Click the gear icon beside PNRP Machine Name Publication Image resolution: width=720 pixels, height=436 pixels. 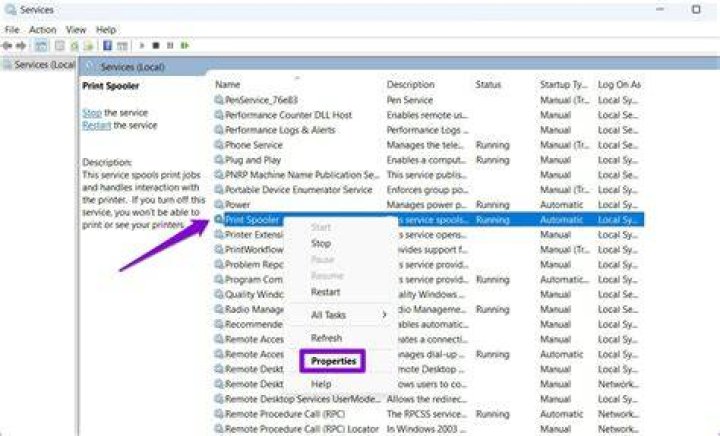coord(219,174)
